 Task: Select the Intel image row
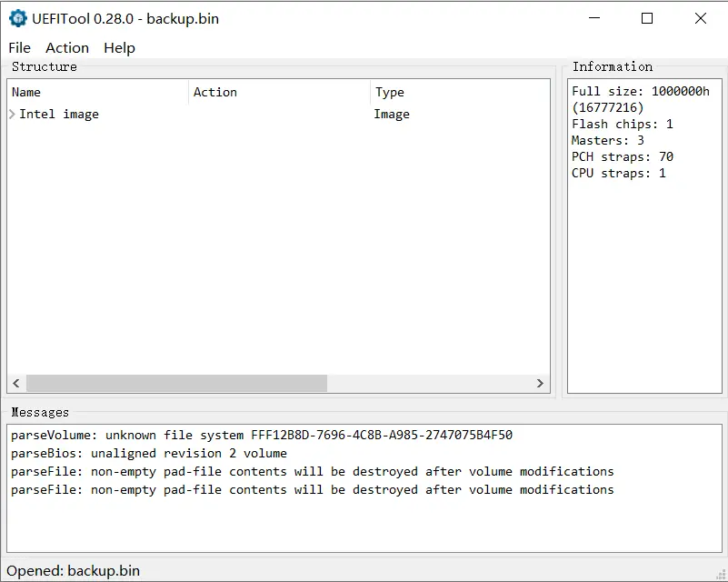pos(279,115)
